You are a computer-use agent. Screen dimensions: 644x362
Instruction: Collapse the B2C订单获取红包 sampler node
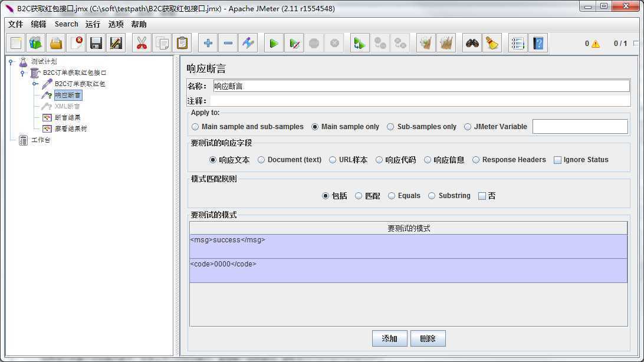click(35, 84)
